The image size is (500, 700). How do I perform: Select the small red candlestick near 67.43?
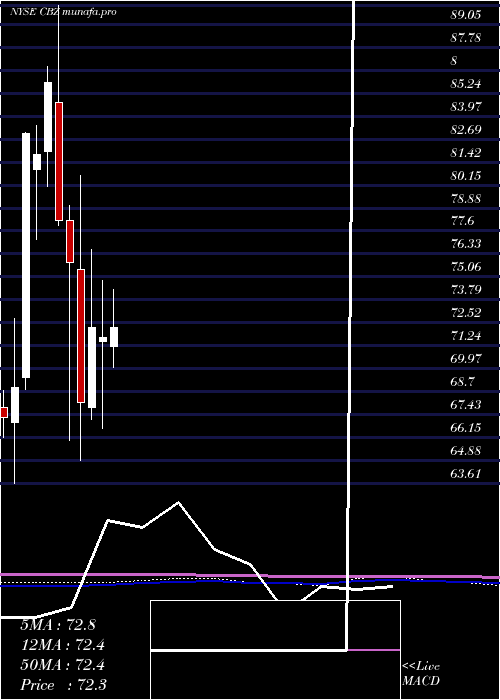4,412
